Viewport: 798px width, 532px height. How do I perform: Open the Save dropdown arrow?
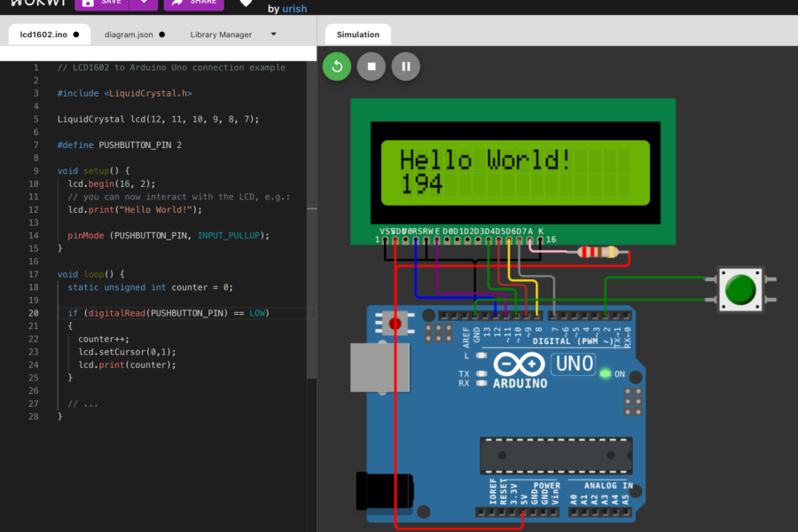[144, 3]
